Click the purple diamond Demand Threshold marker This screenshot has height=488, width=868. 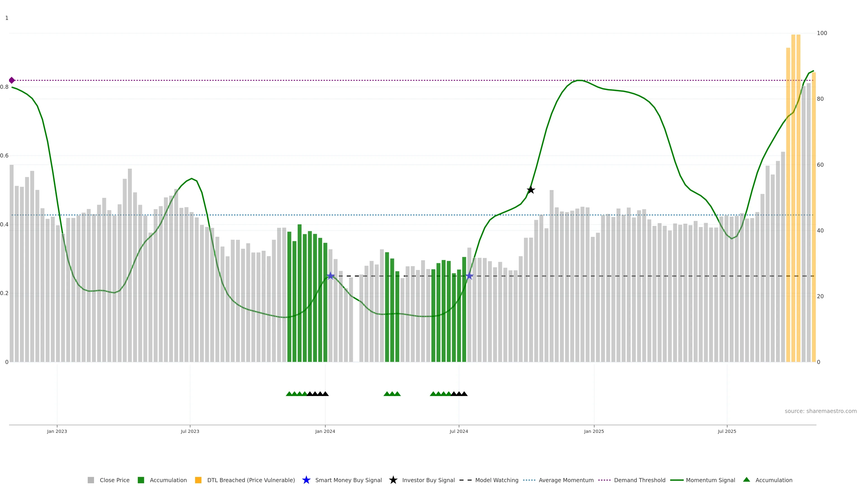pos(12,80)
